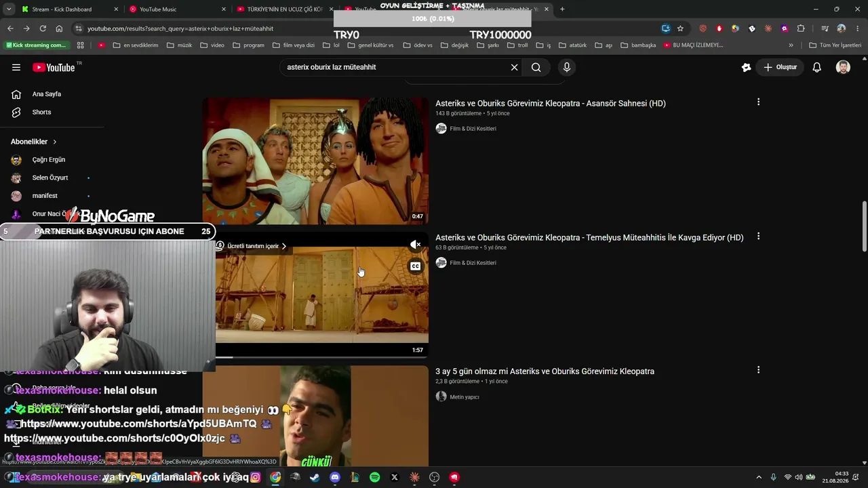The image size is (868, 488).
Task: Open Chrome three-dot menu
Action: click(857, 28)
